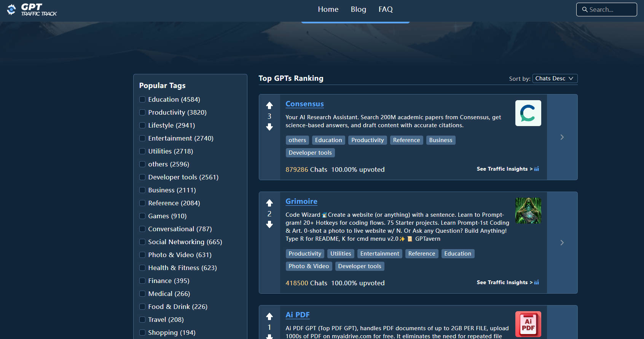Check the Medical tag filter
Image resolution: width=644 pixels, height=339 pixels.
point(142,294)
